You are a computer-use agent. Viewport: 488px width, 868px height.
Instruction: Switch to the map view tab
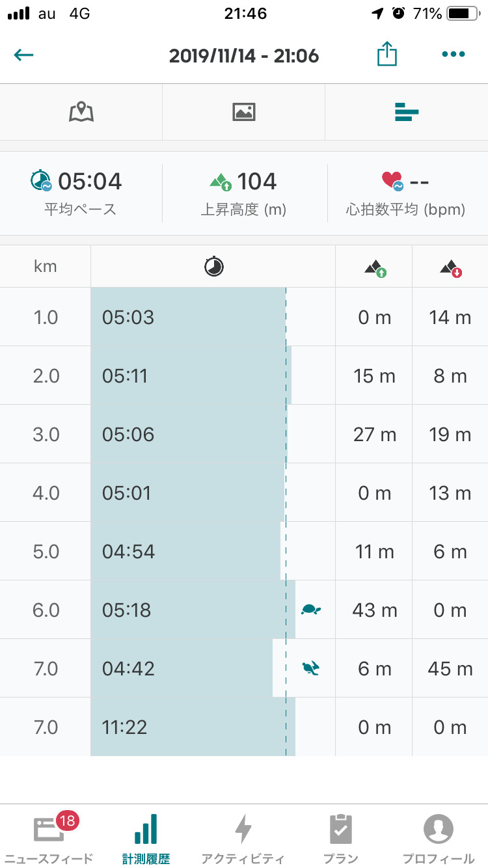(x=81, y=112)
